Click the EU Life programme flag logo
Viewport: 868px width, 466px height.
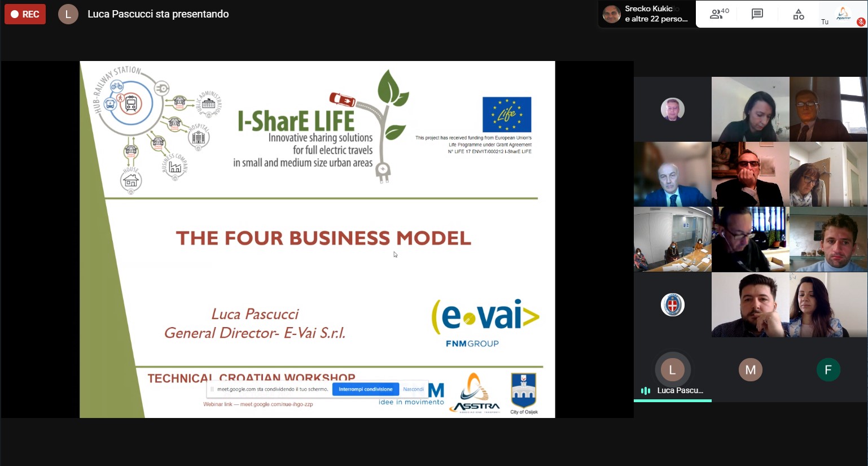coord(507,114)
